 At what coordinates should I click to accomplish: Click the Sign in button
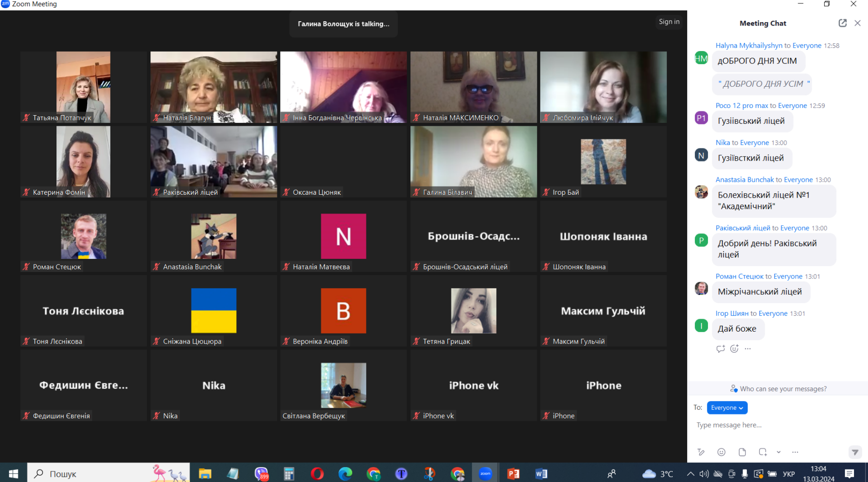tap(669, 22)
